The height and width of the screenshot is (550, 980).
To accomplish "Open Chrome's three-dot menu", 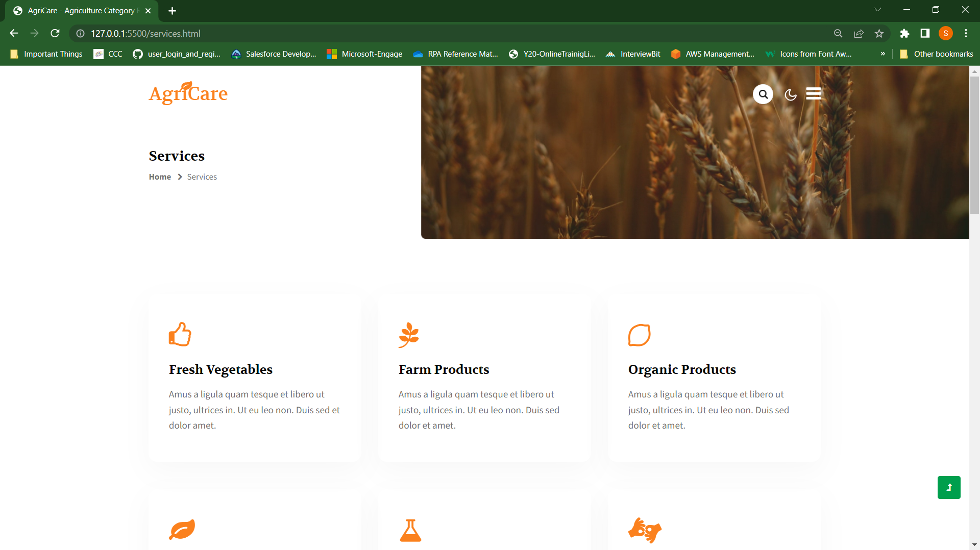I will [x=966, y=33].
